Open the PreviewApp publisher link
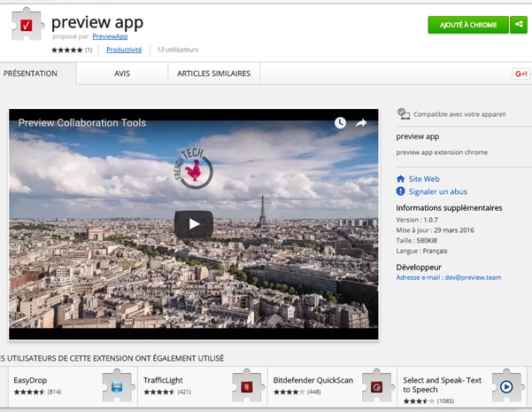 110,36
